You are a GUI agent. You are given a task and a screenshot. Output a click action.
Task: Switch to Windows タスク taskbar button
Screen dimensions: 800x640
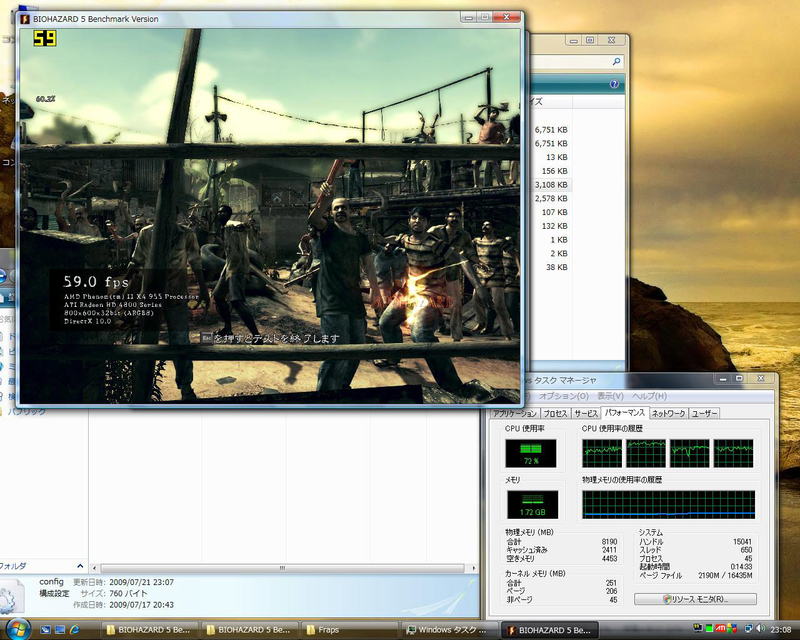(x=447, y=630)
